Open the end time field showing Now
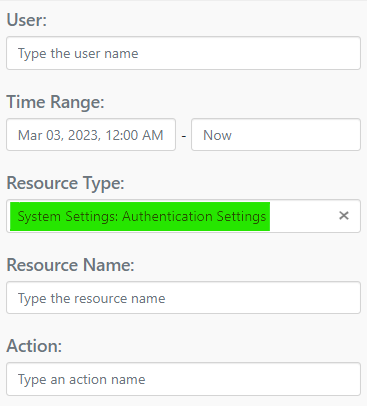 (276, 135)
